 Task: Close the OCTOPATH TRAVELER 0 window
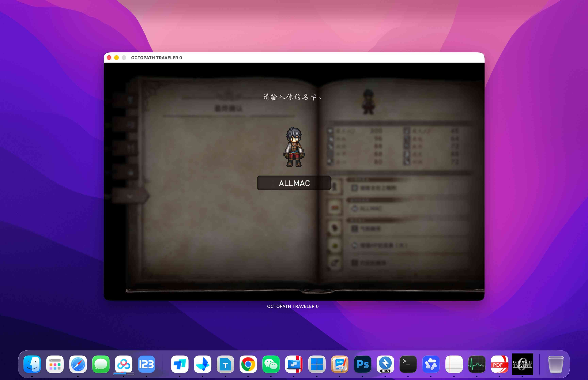pyautogui.click(x=109, y=58)
